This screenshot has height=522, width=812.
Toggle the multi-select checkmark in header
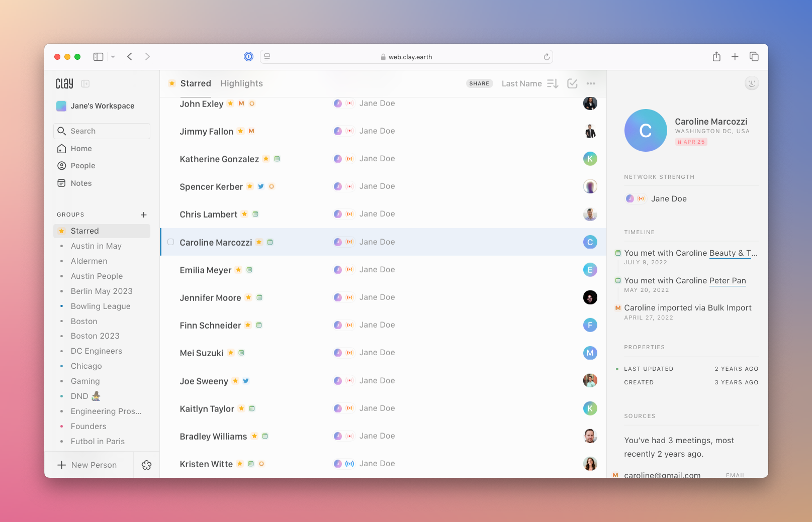tap(572, 84)
